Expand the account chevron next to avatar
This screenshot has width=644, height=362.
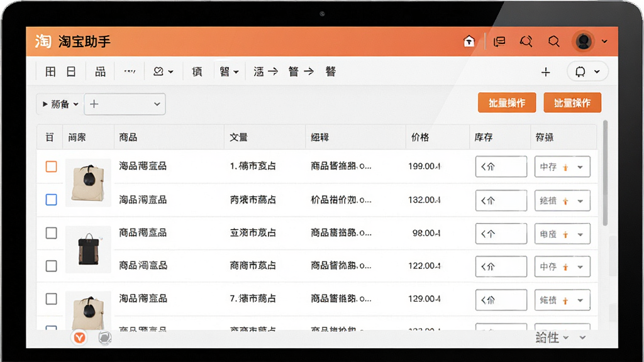(604, 41)
